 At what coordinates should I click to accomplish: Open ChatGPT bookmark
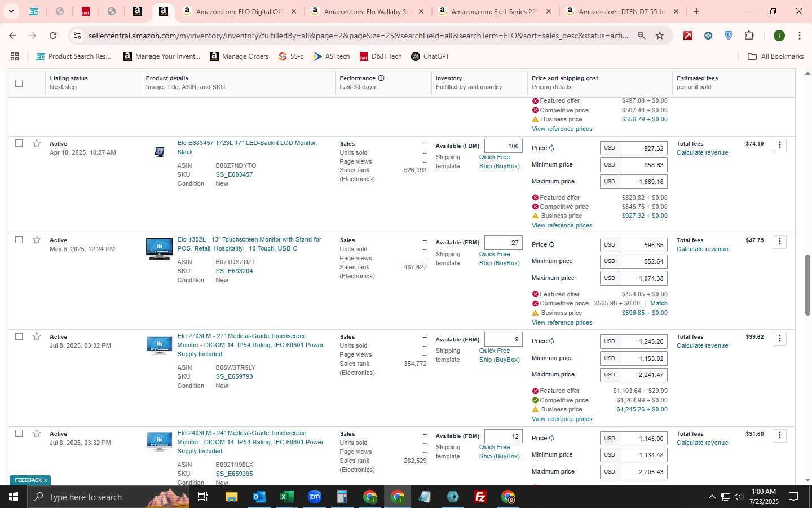point(430,56)
